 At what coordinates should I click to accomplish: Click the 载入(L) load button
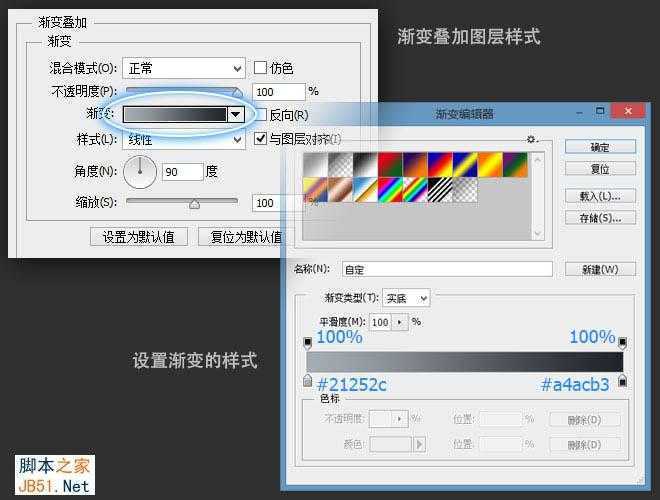(600, 196)
